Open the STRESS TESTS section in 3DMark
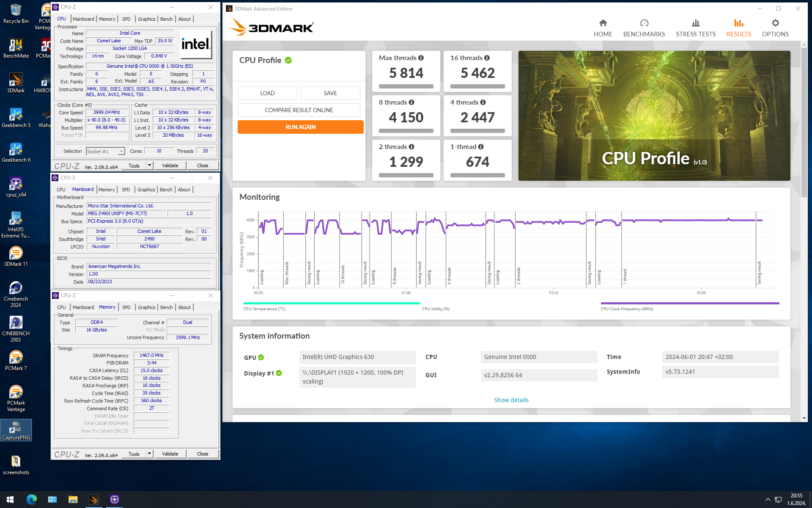This screenshot has height=508, width=812. coord(695,28)
